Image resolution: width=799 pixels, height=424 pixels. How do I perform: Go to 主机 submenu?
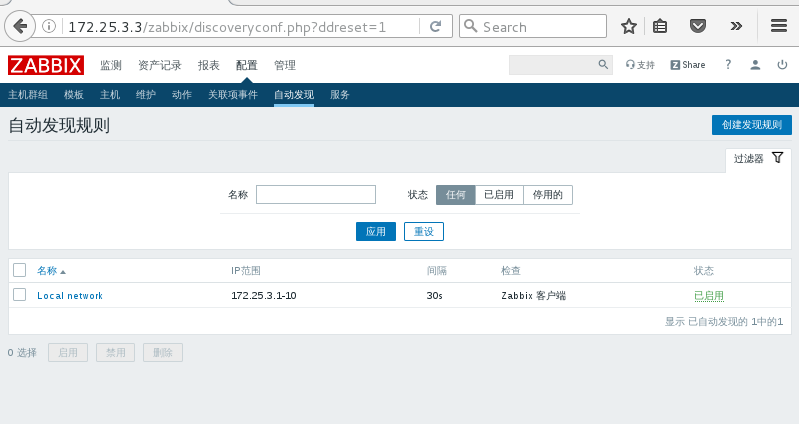coord(110,95)
